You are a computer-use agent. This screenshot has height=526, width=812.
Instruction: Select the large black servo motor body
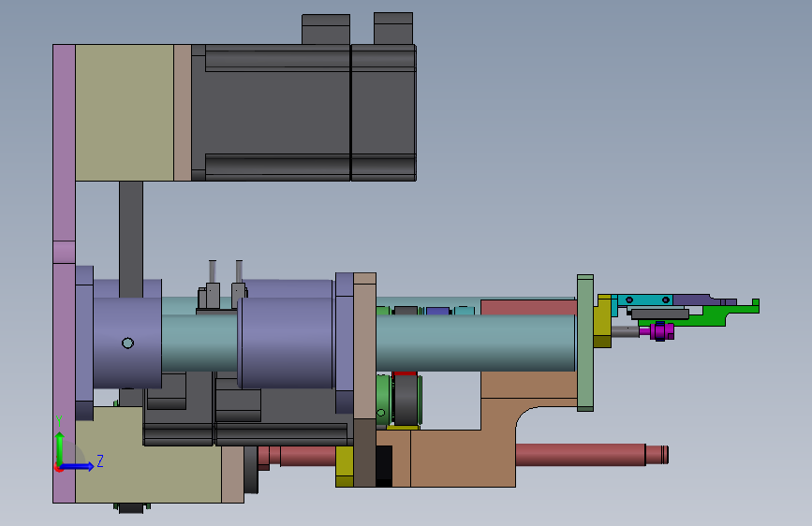pos(304,112)
